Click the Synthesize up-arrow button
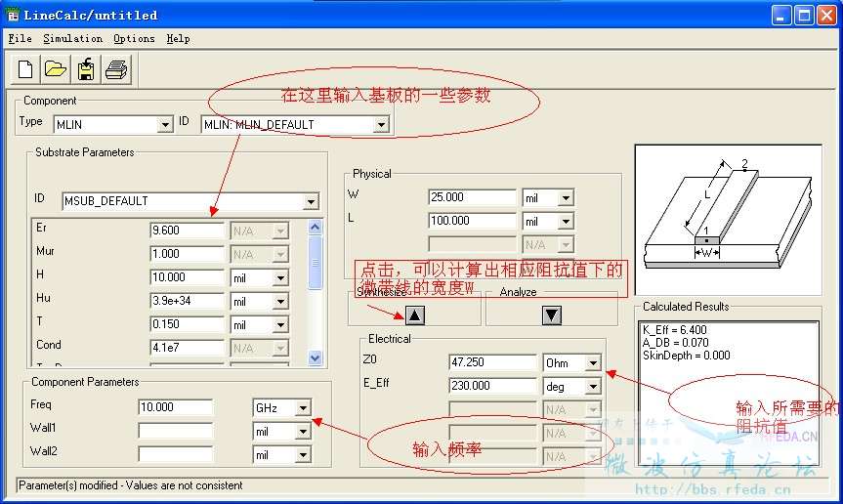This screenshot has width=843, height=504. pos(414,315)
